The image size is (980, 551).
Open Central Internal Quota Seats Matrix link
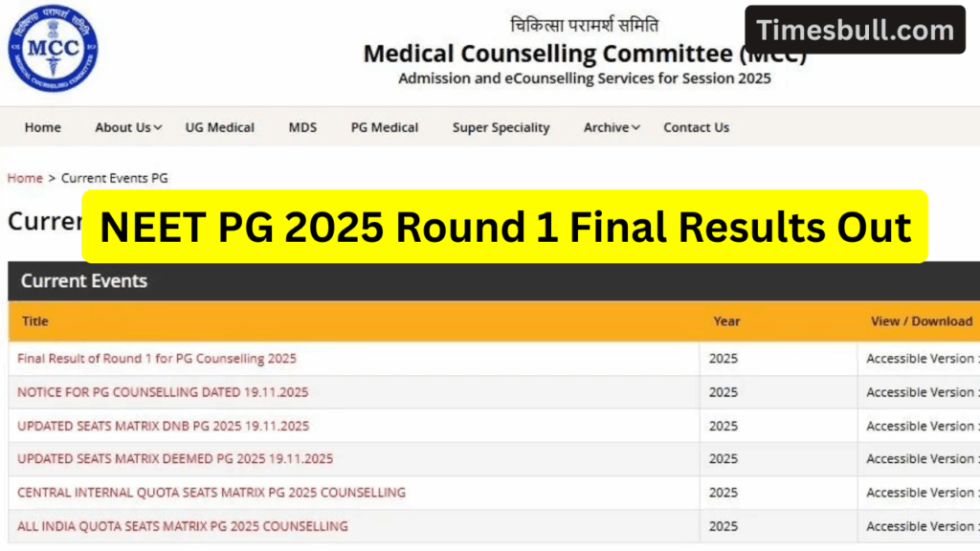click(212, 493)
